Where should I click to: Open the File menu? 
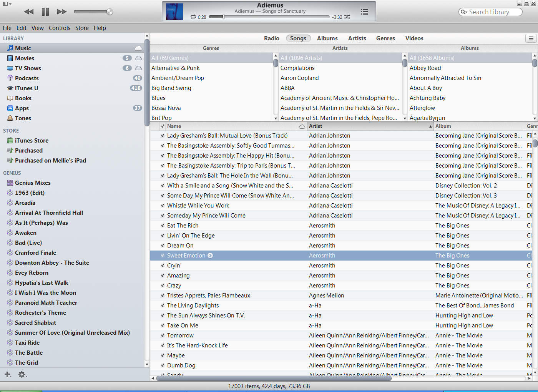click(7, 28)
